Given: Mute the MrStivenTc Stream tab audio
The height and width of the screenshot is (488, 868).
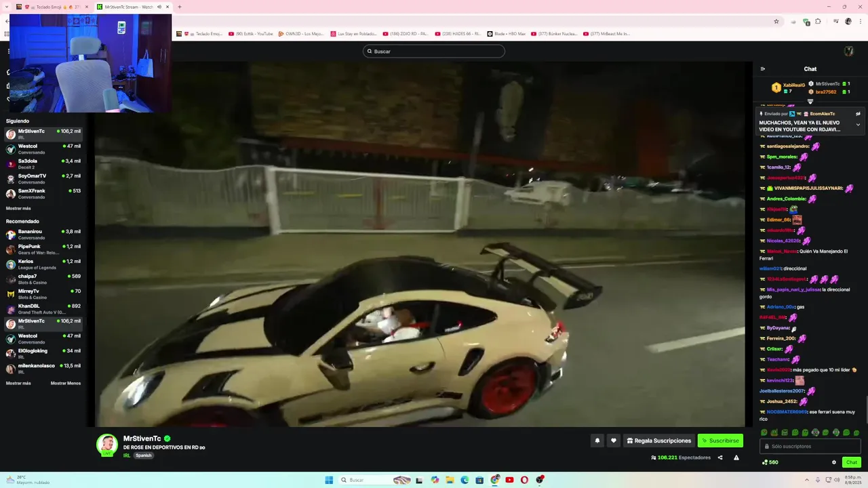Looking at the screenshot, I should coord(159,7).
